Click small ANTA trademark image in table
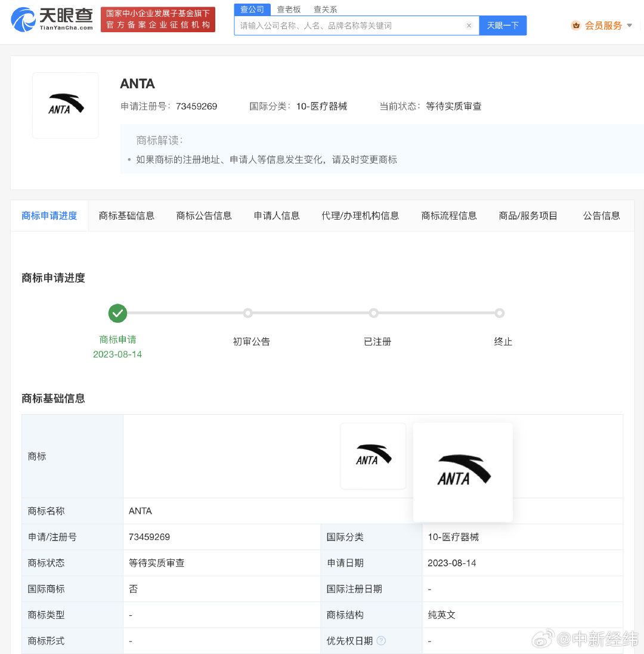The image size is (644, 654). (373, 456)
